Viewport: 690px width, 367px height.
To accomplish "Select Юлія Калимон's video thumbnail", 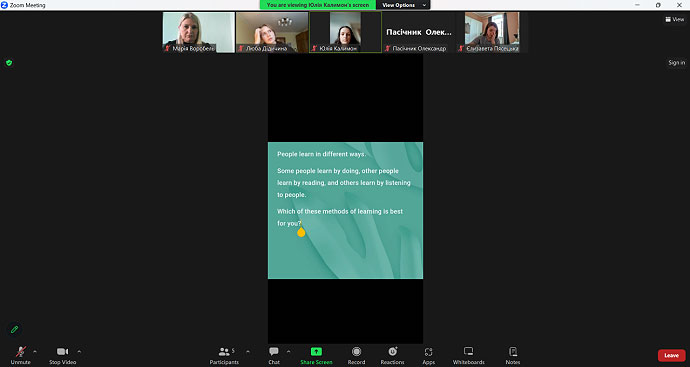I will 345,32.
